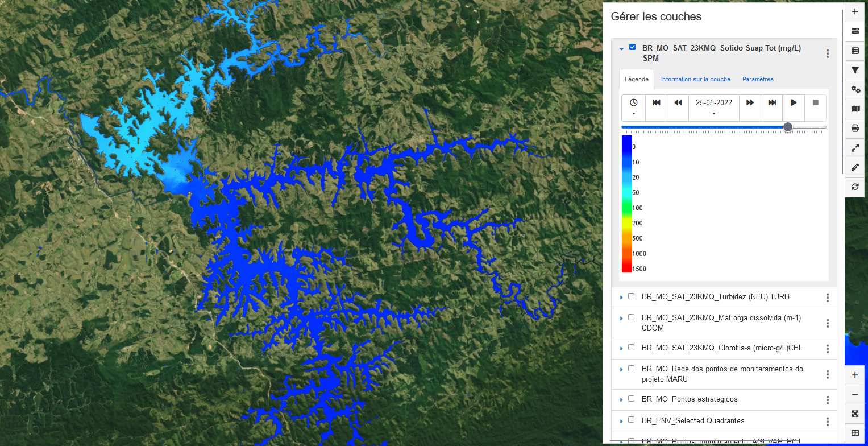Enable the Clorofila-a CHL layer checkbox
The height and width of the screenshot is (446, 868).
pyautogui.click(x=631, y=348)
